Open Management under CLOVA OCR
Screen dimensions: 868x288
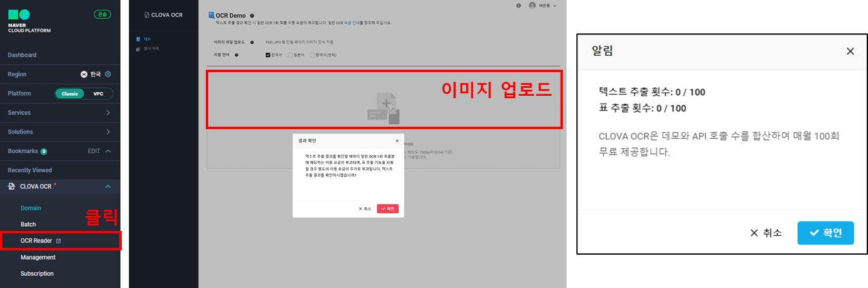(x=38, y=257)
